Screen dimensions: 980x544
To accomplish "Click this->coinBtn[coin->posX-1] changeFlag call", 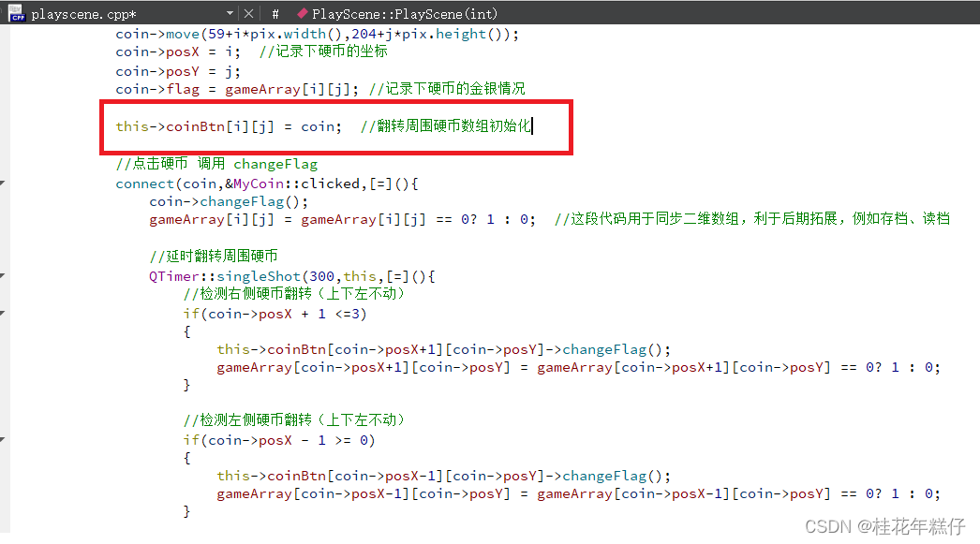I will (444, 476).
